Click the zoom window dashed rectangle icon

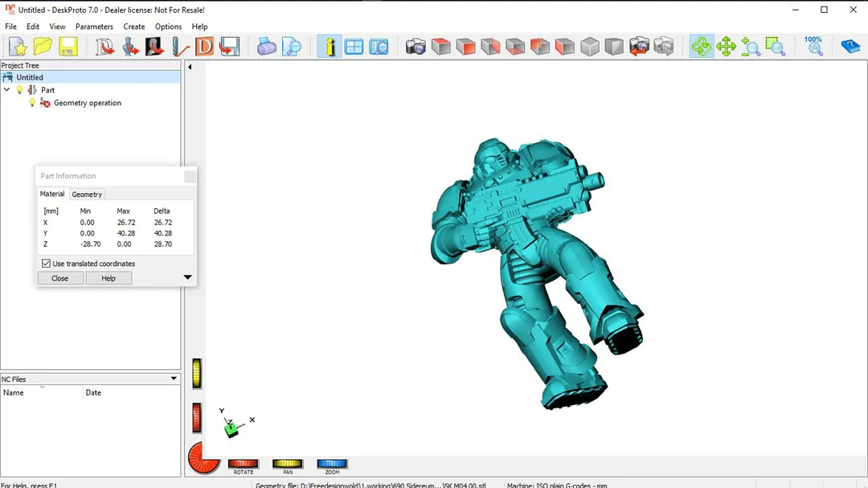[x=776, y=47]
